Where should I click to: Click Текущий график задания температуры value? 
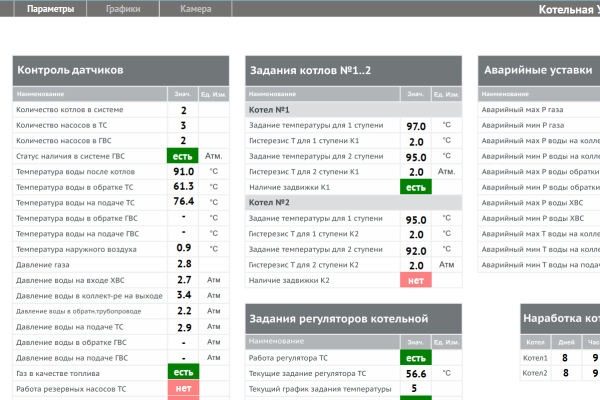tap(416, 388)
